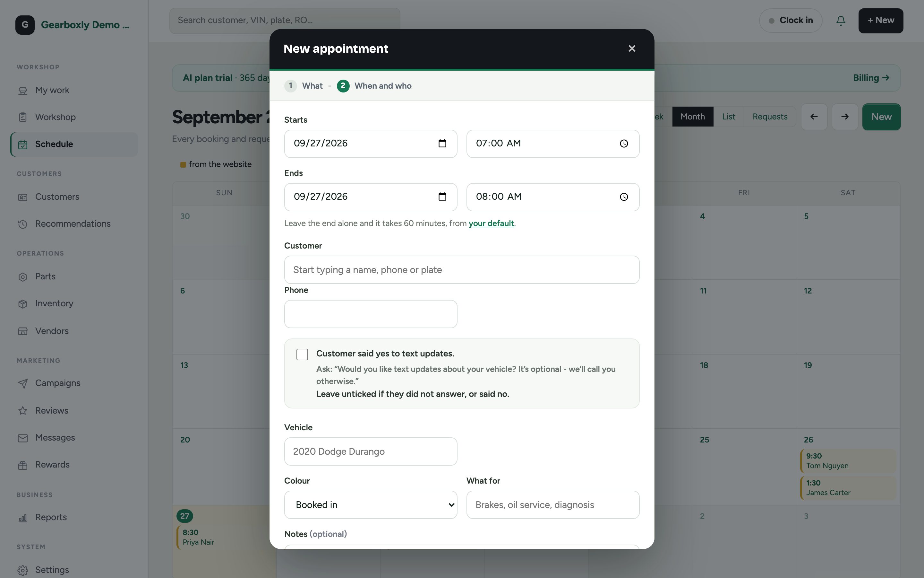Click the green New schedule button
The width and height of the screenshot is (924, 578).
[881, 117]
